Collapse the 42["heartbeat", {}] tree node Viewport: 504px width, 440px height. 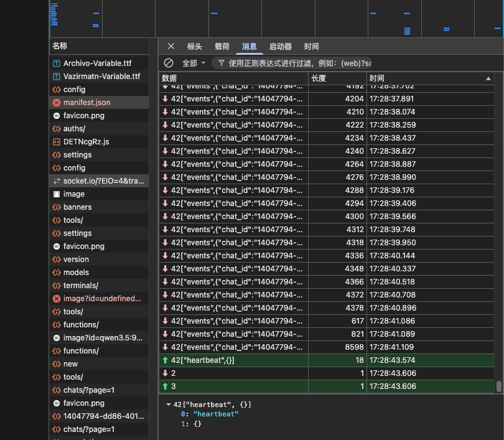169,405
